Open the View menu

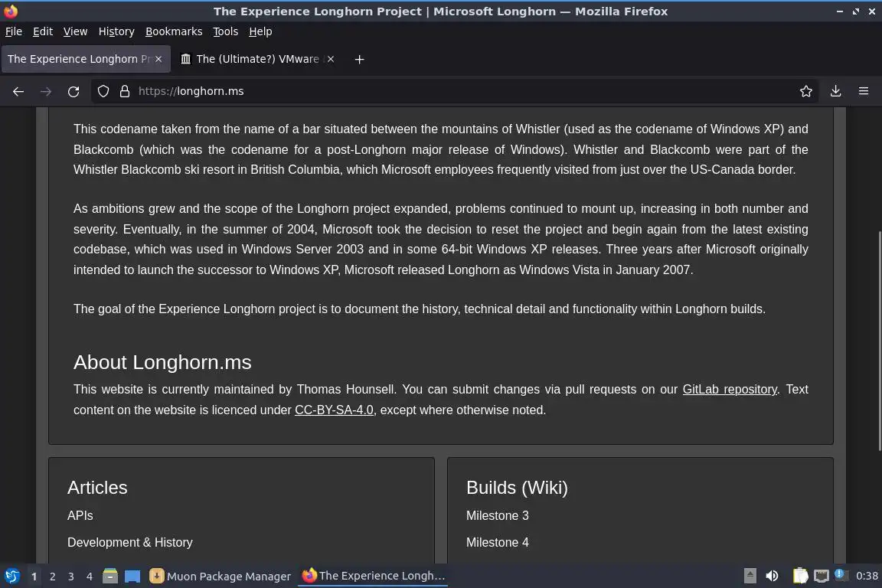click(75, 31)
